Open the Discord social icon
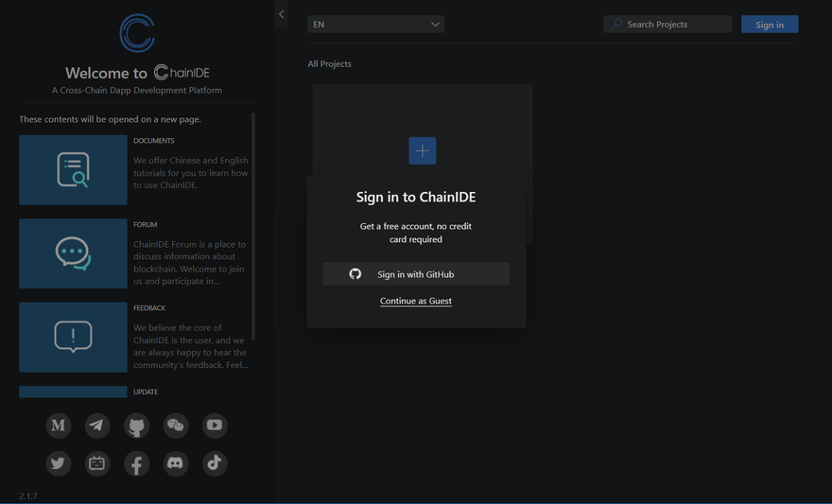The width and height of the screenshot is (832, 504). pos(176,463)
